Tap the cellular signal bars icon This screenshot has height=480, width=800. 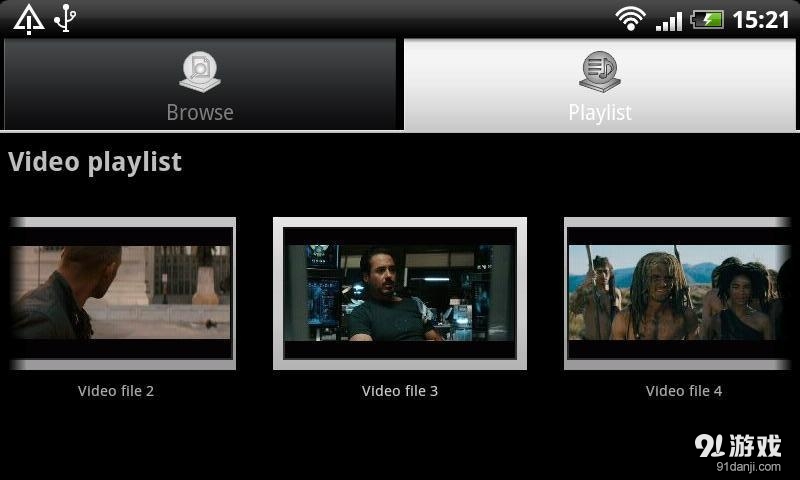[669, 21]
